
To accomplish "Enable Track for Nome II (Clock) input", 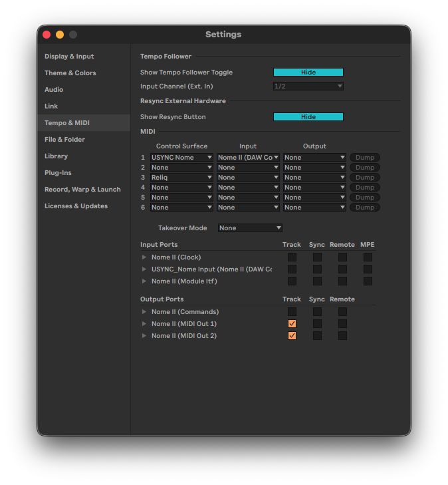I will (292, 257).
